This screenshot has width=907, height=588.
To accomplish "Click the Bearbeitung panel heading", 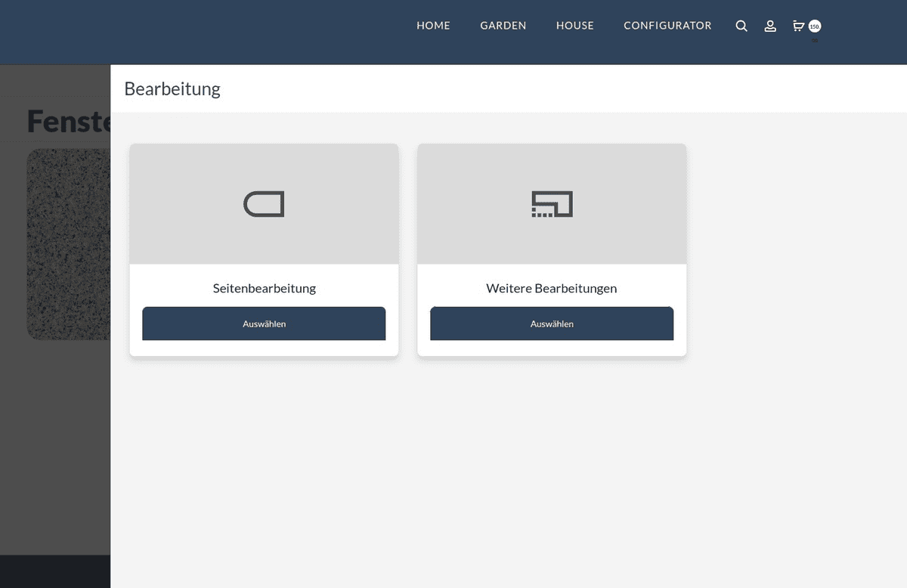I will [x=172, y=89].
